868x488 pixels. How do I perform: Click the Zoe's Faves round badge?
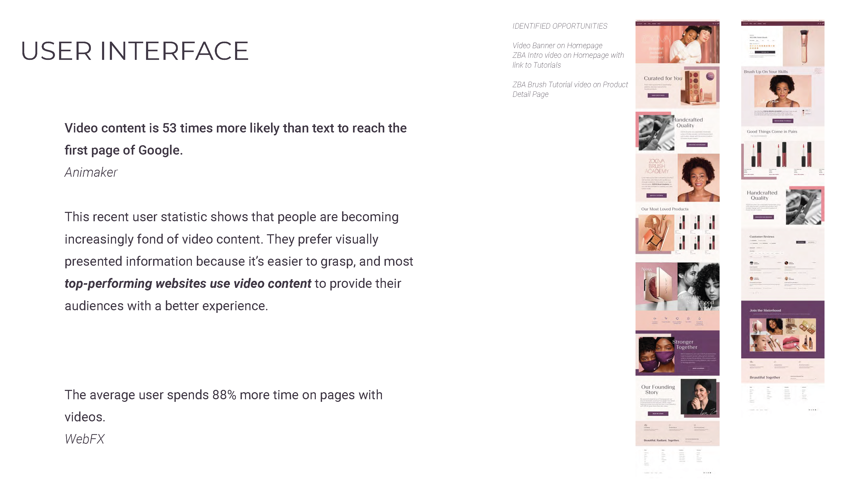[710, 77]
